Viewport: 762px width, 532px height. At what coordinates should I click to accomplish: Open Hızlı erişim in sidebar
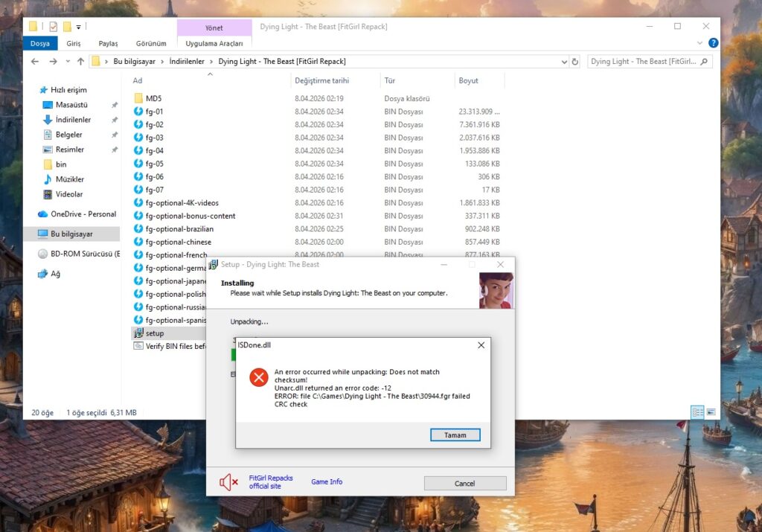(x=63, y=90)
